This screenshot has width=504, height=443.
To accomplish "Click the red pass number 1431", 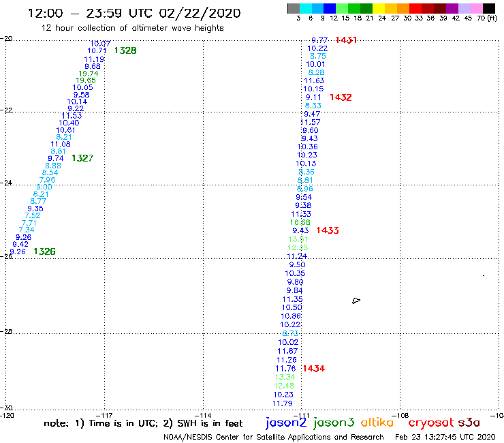I will (346, 40).
